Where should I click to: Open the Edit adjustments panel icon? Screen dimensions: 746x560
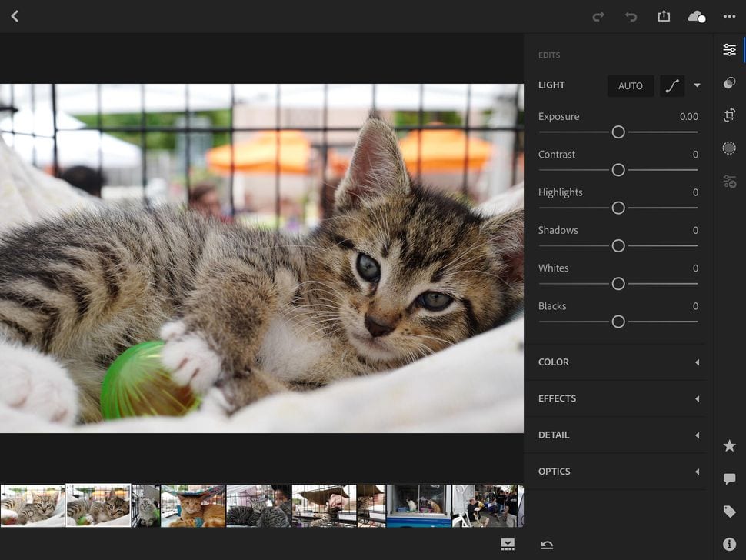(x=729, y=49)
